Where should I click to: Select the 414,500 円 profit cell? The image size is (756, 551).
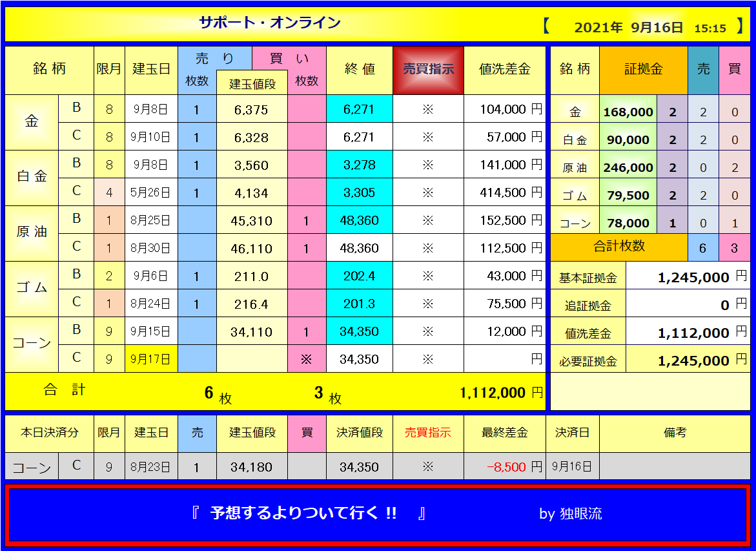(504, 192)
